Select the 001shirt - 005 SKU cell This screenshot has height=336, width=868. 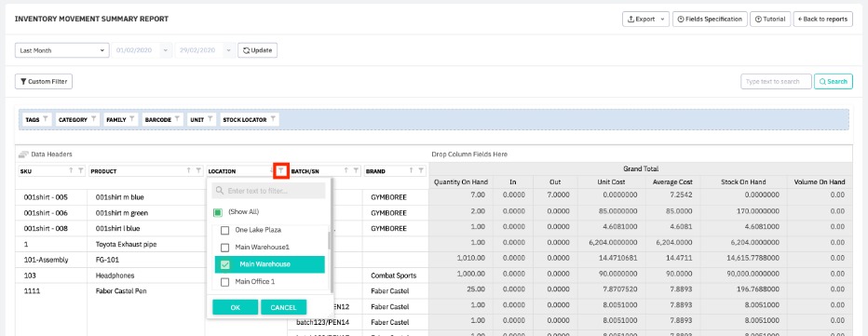(x=52, y=196)
